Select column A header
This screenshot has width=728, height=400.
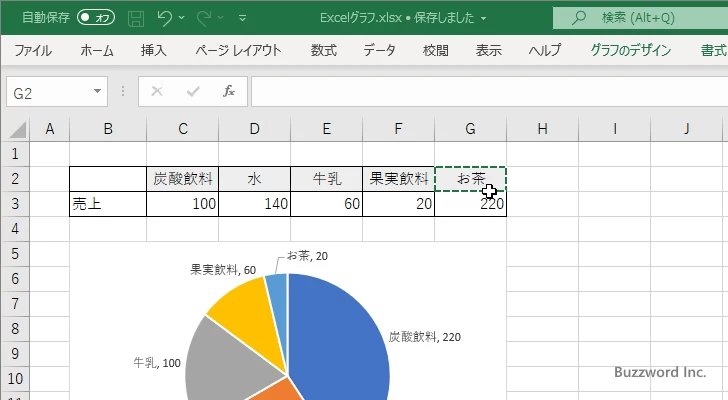point(50,129)
